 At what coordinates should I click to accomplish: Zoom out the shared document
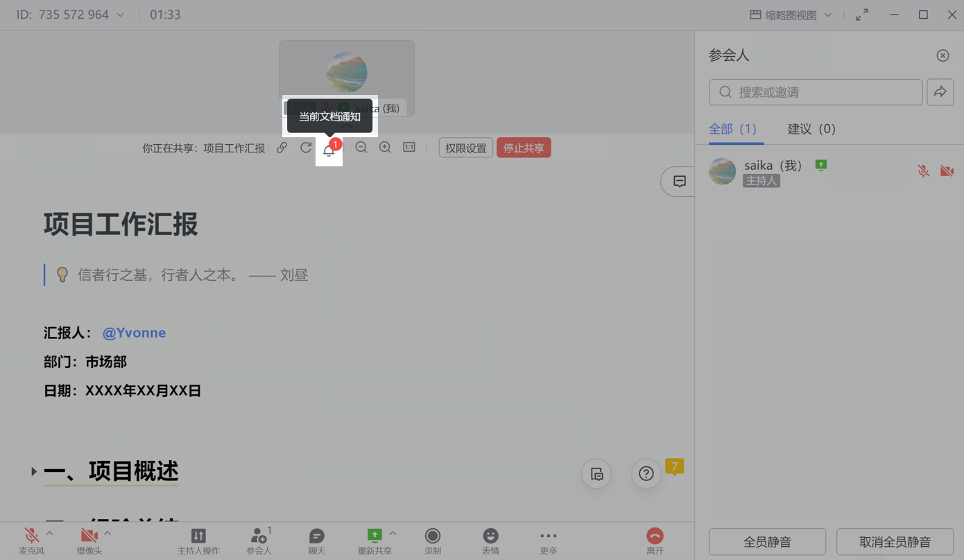tap(361, 148)
